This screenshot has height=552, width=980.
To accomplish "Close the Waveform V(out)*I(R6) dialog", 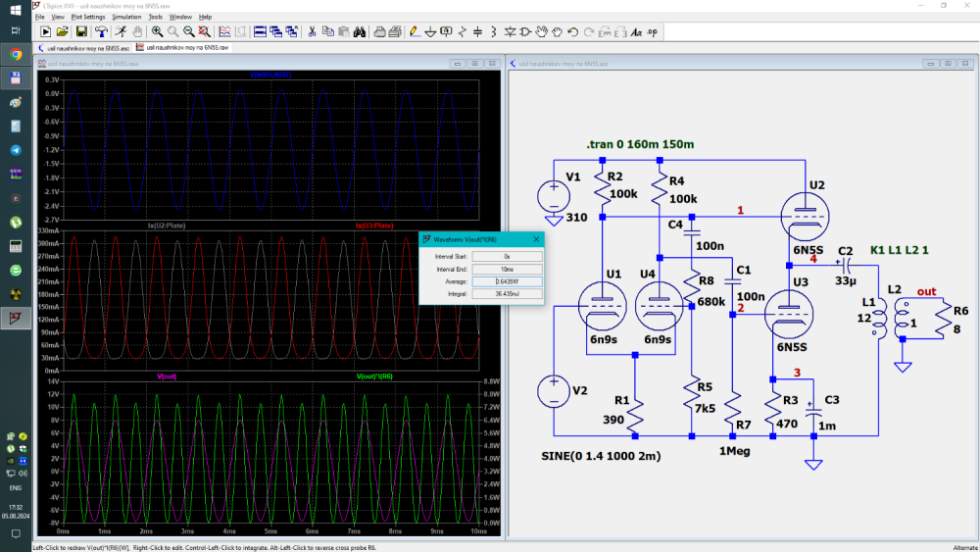I will (535, 239).
